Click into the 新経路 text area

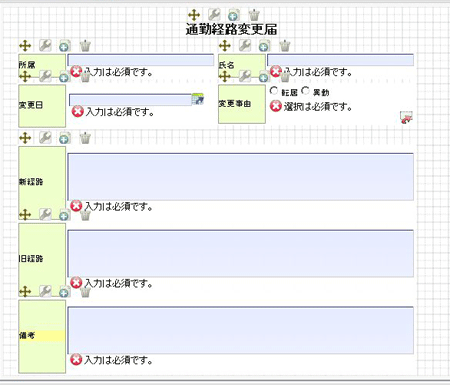point(241,177)
